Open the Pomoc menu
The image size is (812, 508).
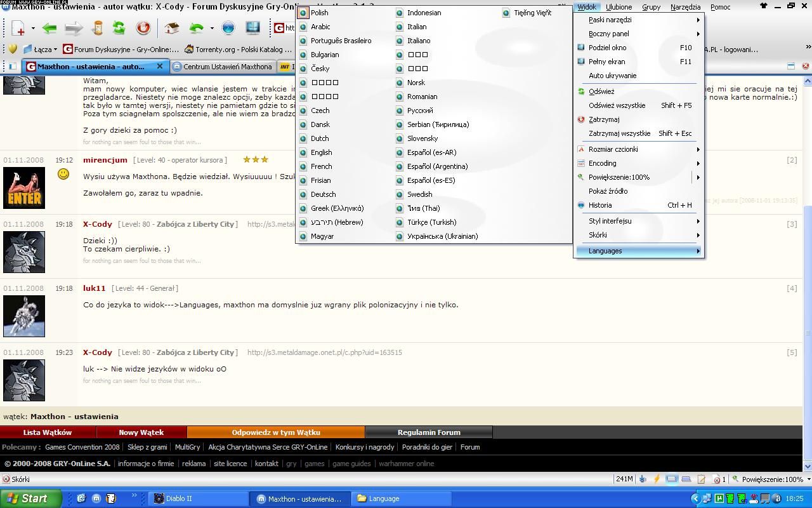click(720, 7)
